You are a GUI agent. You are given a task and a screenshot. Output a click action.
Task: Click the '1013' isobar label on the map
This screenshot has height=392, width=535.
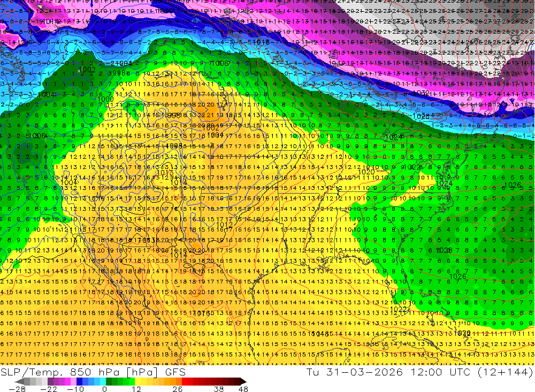tap(165, 173)
